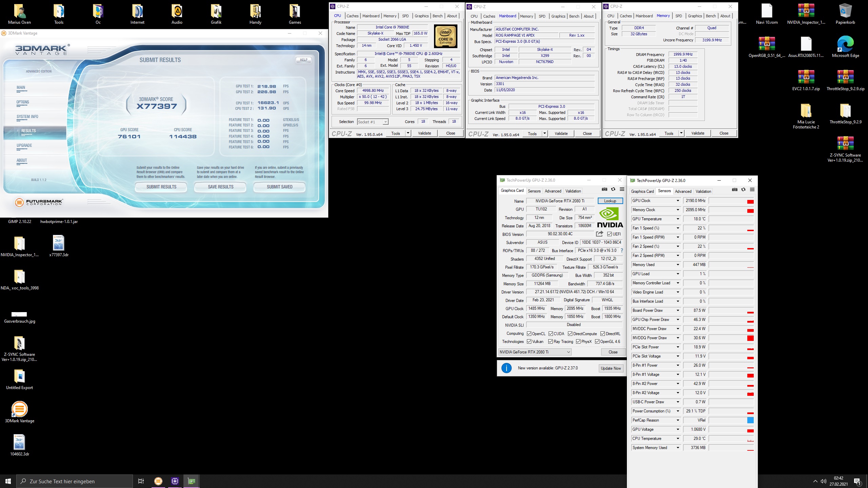
Task: Click SUBMIT RESULTS button in 3DMark Vantage
Action: pos(161,187)
